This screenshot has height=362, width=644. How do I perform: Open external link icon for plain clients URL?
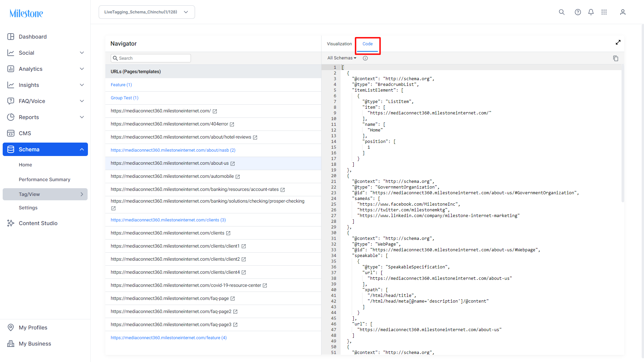[x=228, y=233]
